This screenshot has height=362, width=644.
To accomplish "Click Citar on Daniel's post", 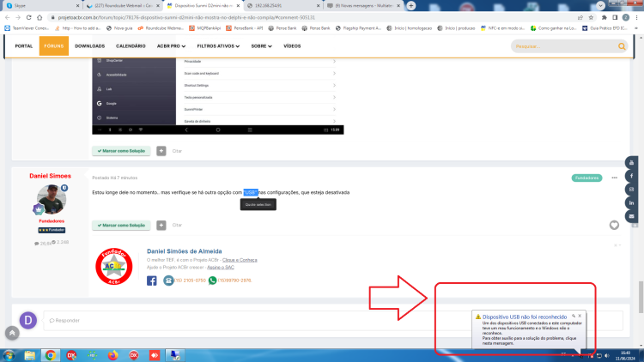I will pos(177,225).
